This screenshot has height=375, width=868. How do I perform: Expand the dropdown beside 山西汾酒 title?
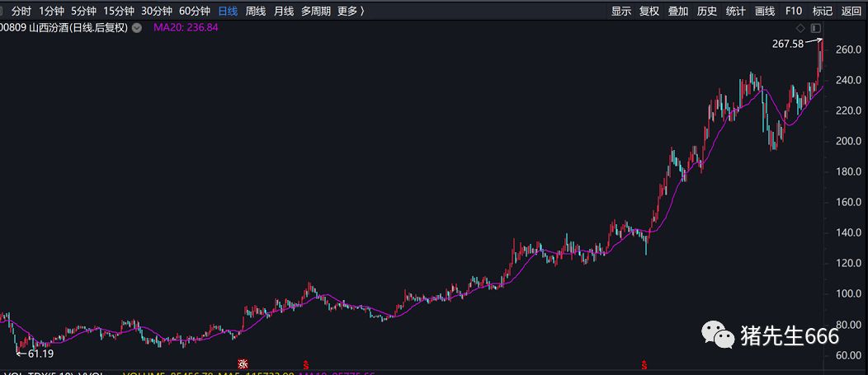pos(137,28)
